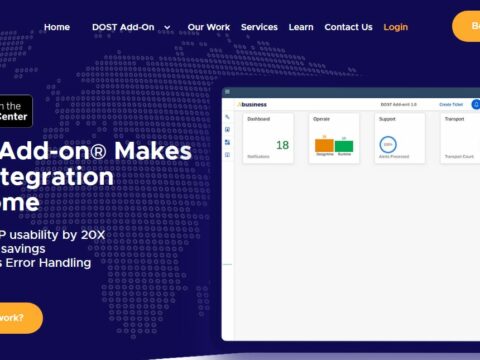This screenshot has height=360, width=480.
Task: Click the second sidebar icon below wrench
Action: pyautogui.click(x=227, y=130)
